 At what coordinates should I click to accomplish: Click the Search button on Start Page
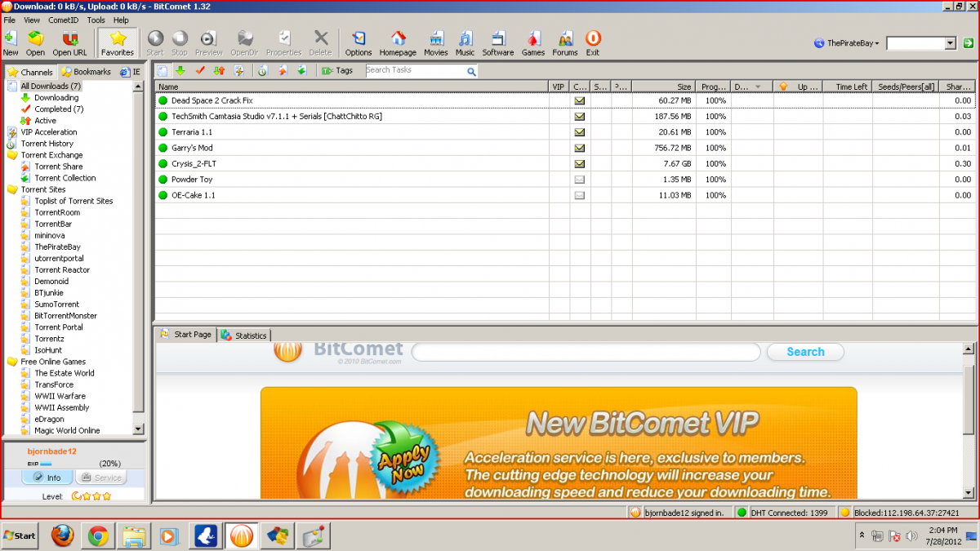(x=805, y=352)
